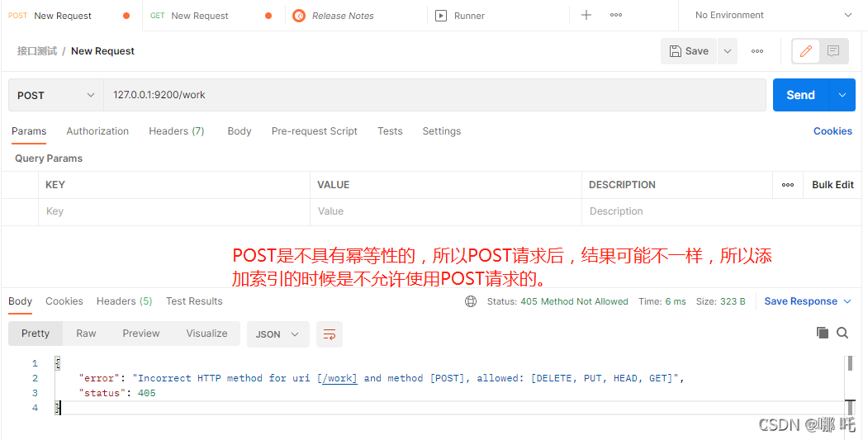Open response Cookies tab
868x440 pixels.
point(64,301)
